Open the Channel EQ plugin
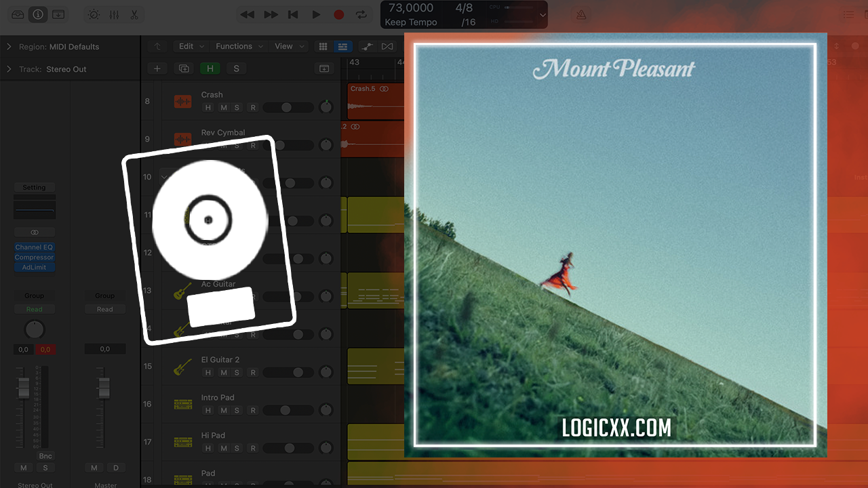868x488 pixels. [34, 247]
